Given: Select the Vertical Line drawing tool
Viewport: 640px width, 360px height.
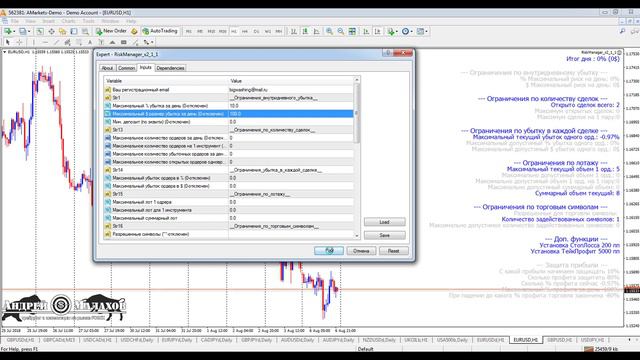Looking at the screenshot, I should pos(33,42).
